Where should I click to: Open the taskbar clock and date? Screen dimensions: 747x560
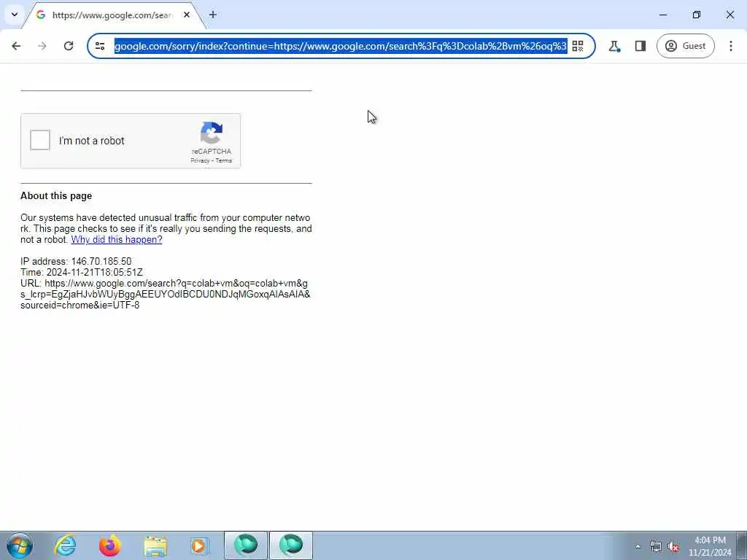(x=710, y=546)
